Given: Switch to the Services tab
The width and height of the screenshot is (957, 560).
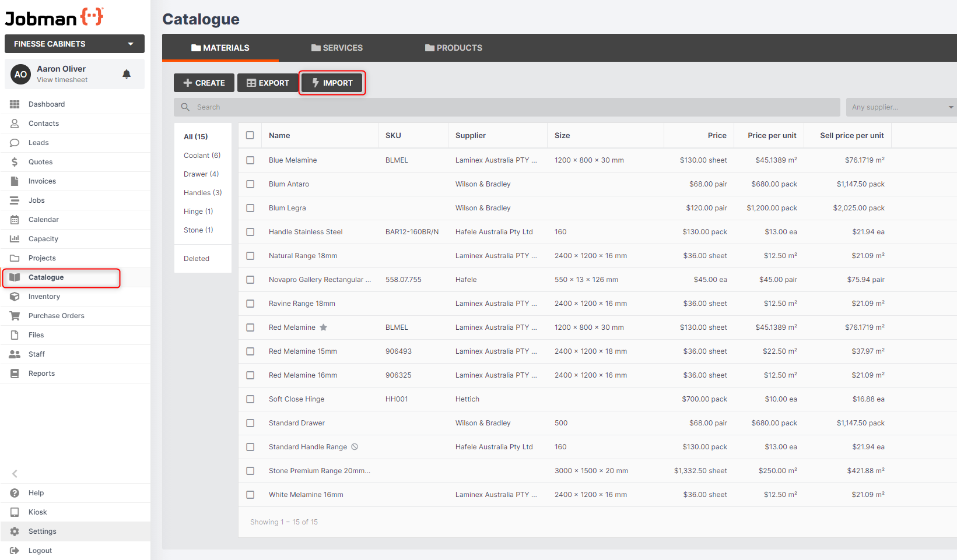Looking at the screenshot, I should click(x=337, y=48).
